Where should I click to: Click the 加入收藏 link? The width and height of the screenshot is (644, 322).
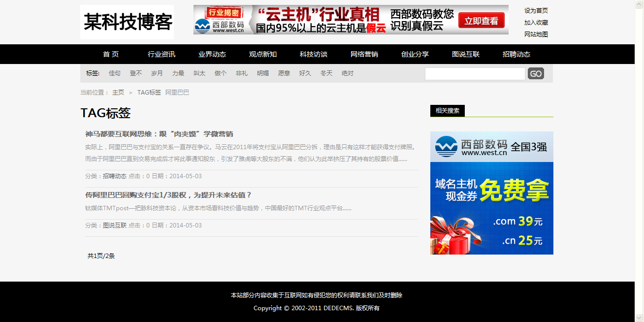point(536,23)
